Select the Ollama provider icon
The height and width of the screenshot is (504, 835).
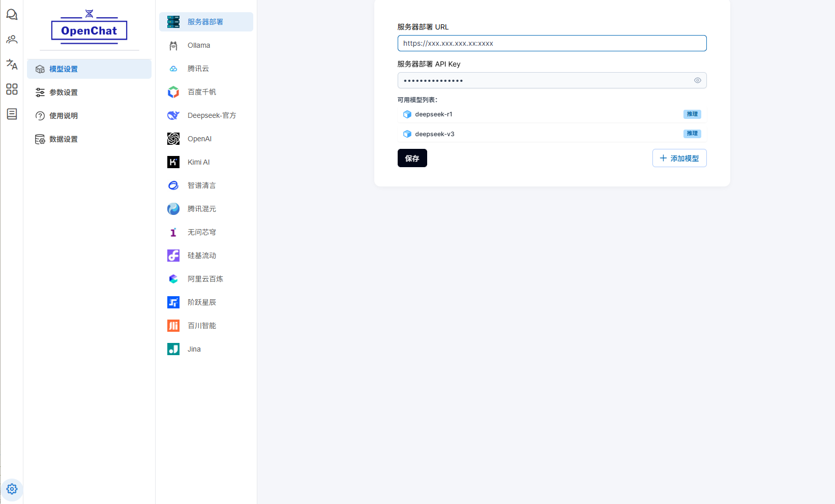173,45
